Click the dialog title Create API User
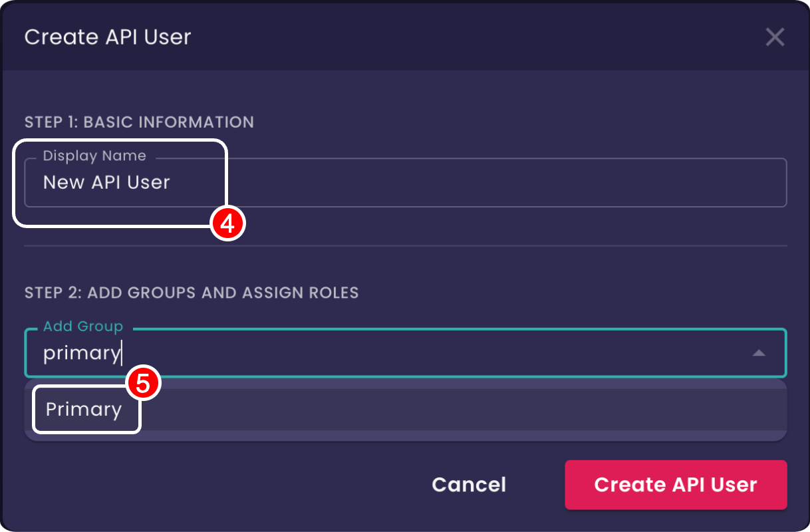Image resolution: width=810 pixels, height=532 pixels. pos(107,37)
